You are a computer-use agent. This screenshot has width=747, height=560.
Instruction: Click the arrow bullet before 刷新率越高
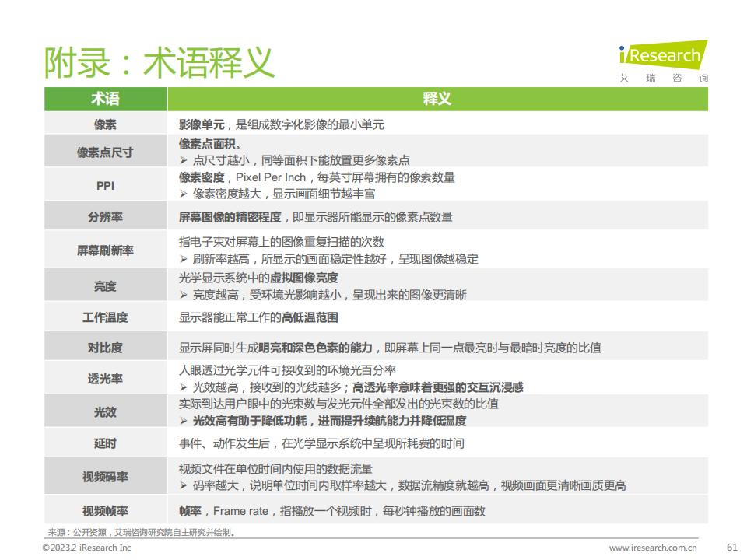pos(184,259)
